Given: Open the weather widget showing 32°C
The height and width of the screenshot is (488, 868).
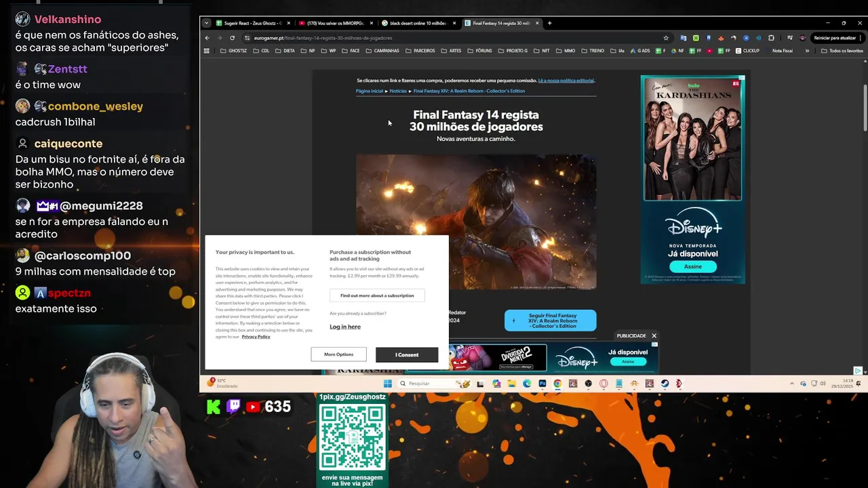Looking at the screenshot, I should click(x=224, y=383).
